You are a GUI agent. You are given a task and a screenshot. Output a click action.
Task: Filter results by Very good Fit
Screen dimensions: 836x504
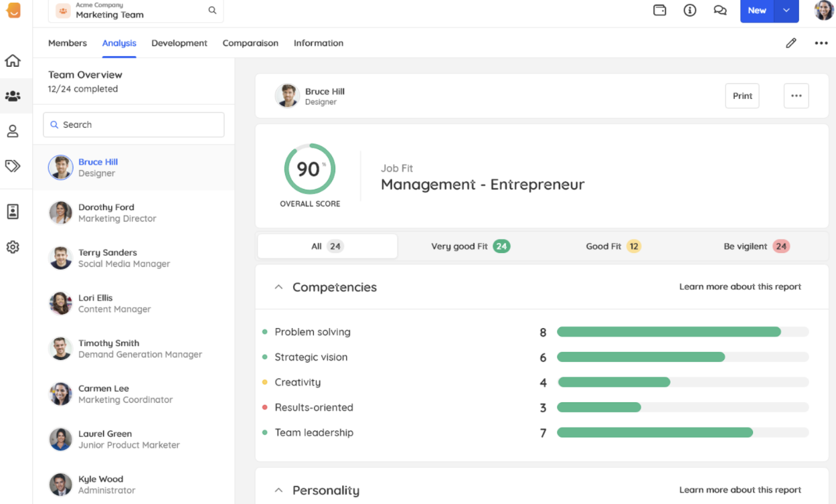[x=470, y=246]
